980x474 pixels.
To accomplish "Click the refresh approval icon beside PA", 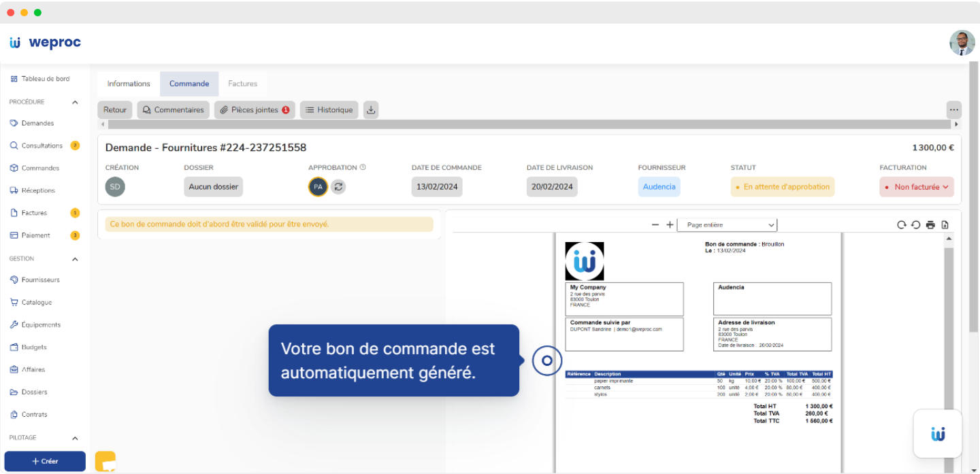I will [338, 187].
